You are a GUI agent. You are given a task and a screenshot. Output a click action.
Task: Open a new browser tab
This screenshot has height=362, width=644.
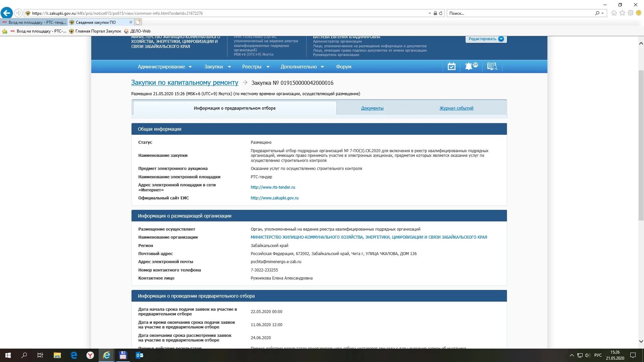[138, 22]
